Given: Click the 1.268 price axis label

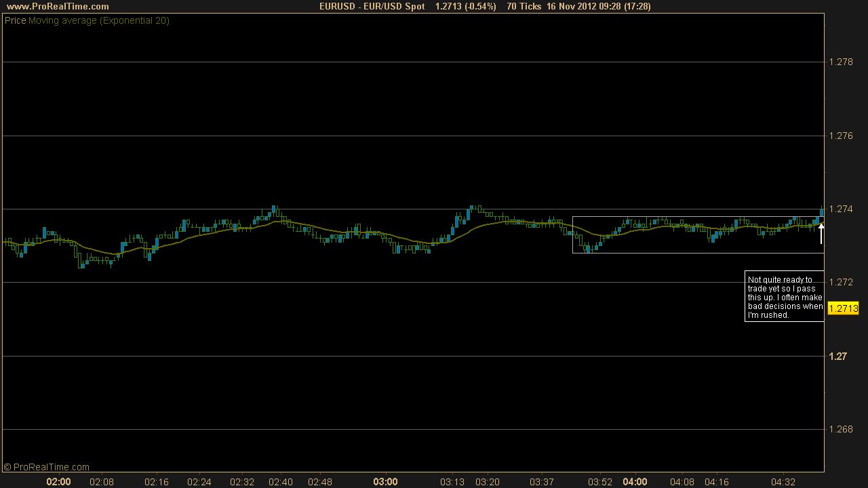Looking at the screenshot, I should click(842, 429).
